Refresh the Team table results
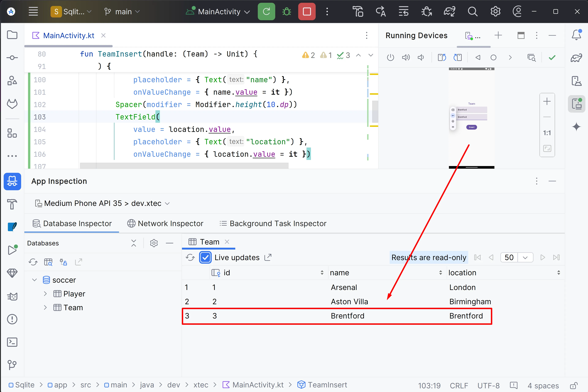This screenshot has height=392, width=588. coord(190,257)
